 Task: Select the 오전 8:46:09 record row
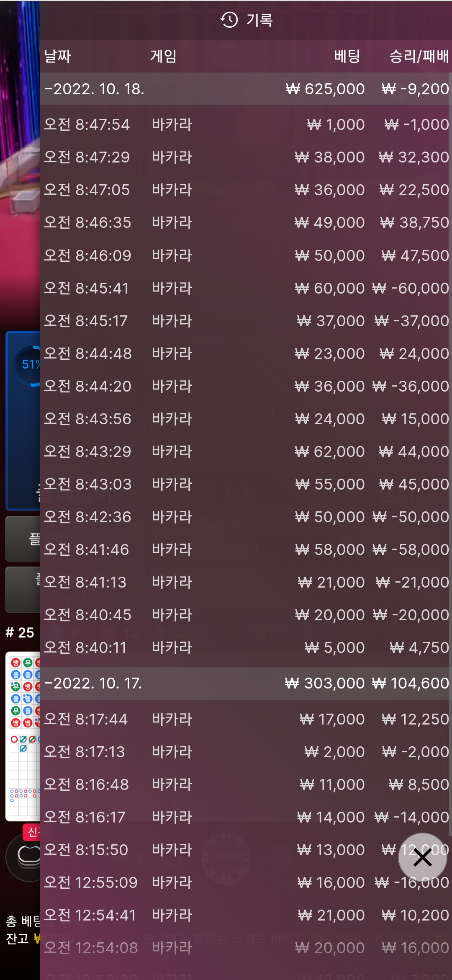click(x=246, y=255)
